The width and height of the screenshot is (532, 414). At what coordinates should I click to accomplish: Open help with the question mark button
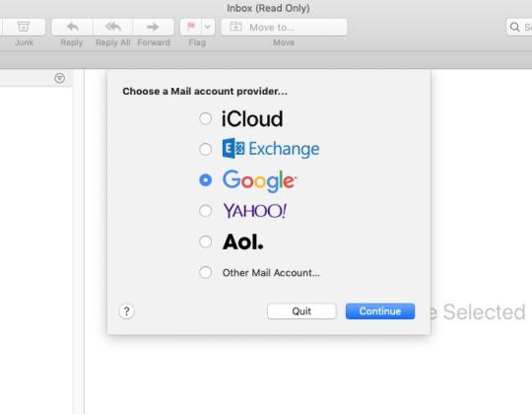point(126,311)
